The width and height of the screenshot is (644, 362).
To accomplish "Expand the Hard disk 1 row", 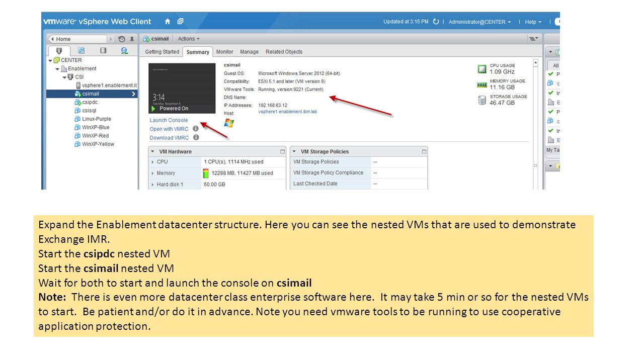I will tap(153, 185).
